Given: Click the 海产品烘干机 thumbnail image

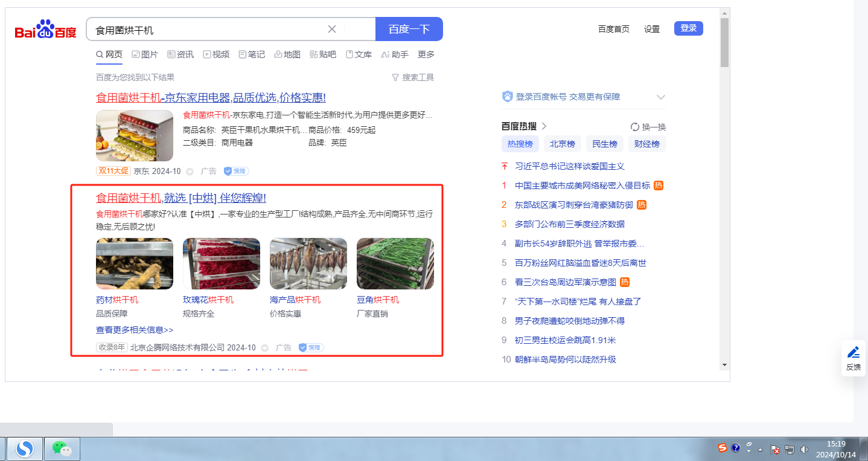Looking at the screenshot, I should click(x=308, y=263).
